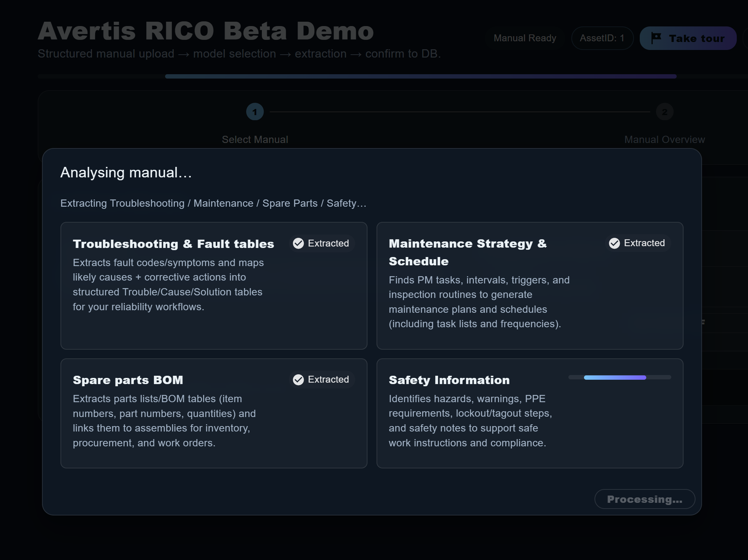Toggle the Extracted badge on Spare parts BOM card
This screenshot has height=560, width=748.
[x=322, y=379]
